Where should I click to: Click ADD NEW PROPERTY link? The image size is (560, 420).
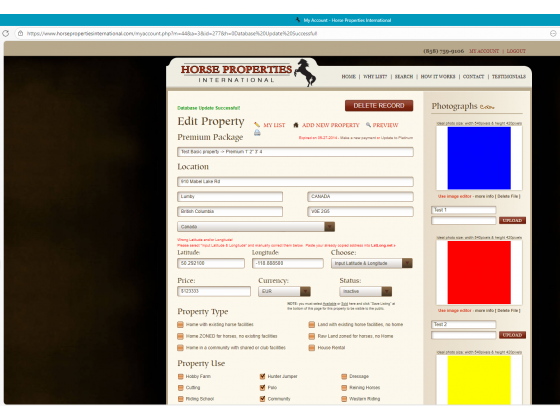330,125
